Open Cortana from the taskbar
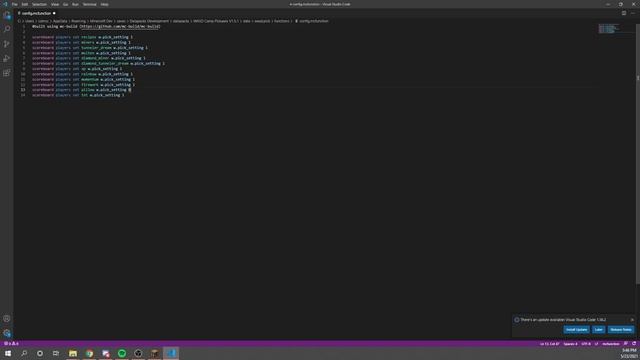This screenshot has height=360, width=640. pos(40,353)
